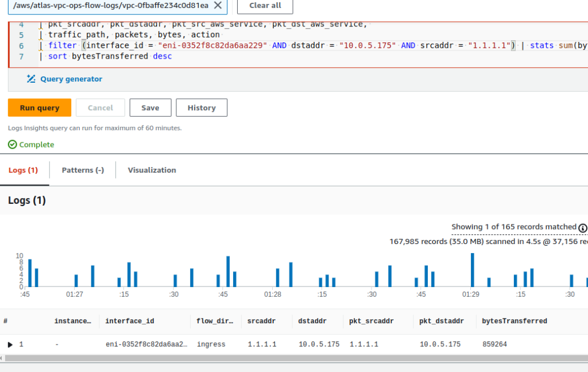Click line number 7 in the editor gutter
588x372 pixels.
[21, 56]
